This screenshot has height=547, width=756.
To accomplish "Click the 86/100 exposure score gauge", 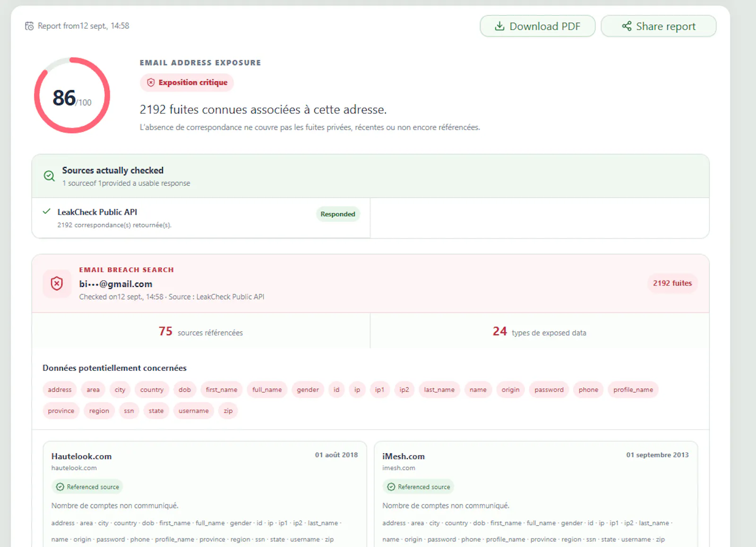I will tap(72, 96).
